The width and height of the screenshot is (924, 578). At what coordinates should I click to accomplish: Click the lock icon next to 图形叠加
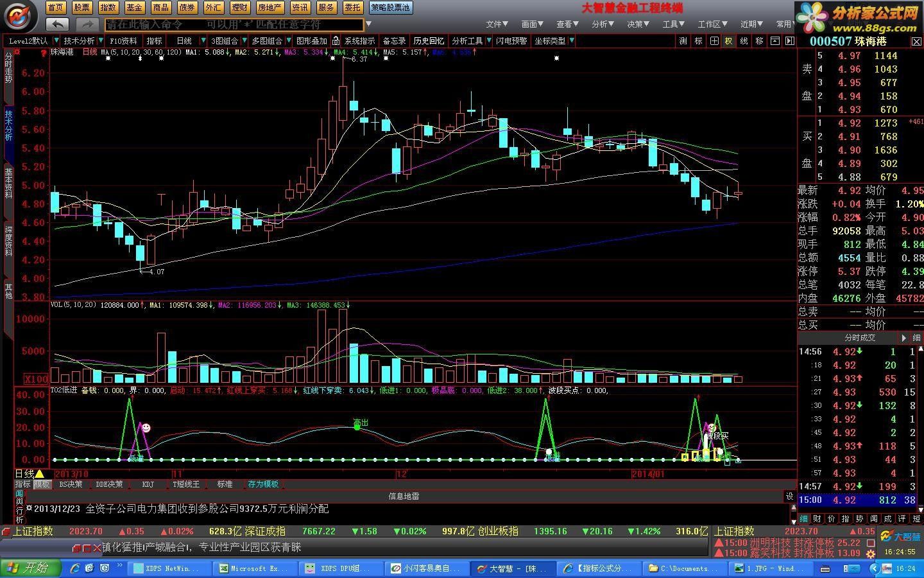coord(336,40)
